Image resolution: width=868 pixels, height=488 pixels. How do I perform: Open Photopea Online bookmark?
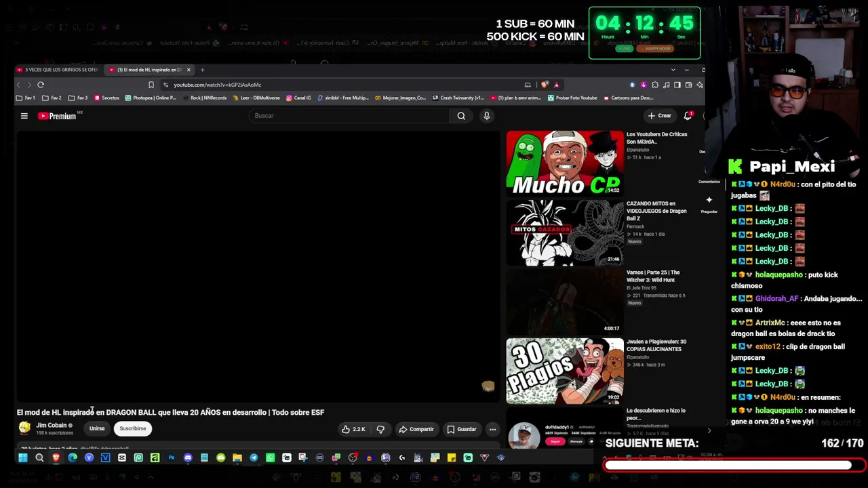(151, 98)
